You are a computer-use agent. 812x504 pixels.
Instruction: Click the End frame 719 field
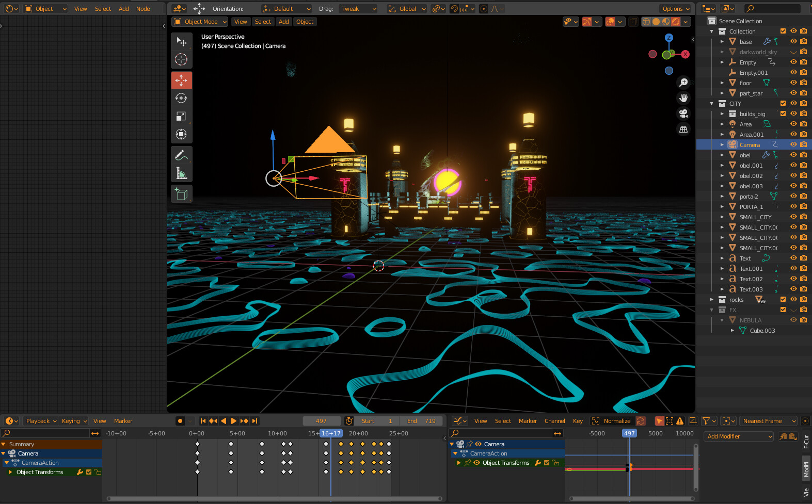tap(421, 421)
